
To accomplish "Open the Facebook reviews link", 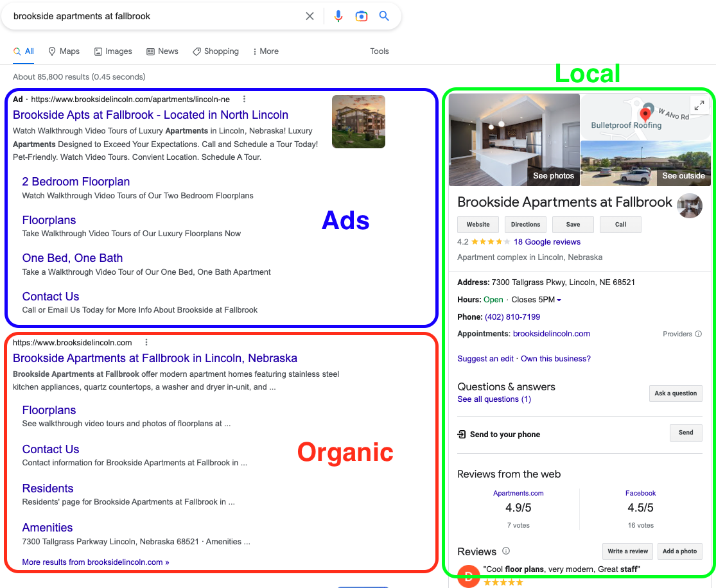I will [x=641, y=493].
